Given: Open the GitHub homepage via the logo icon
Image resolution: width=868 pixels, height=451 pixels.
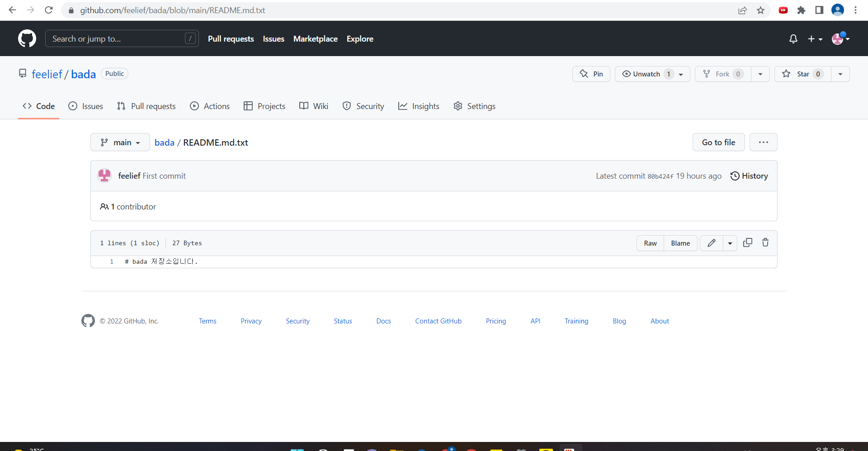Looking at the screenshot, I should pyautogui.click(x=27, y=38).
